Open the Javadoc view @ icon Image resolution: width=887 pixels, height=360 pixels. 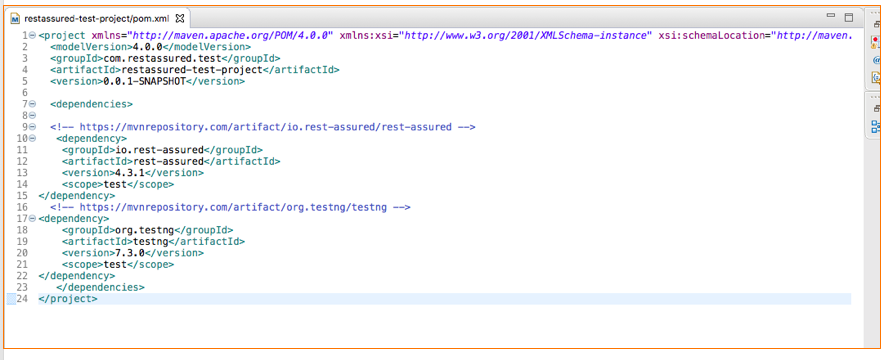tap(877, 60)
